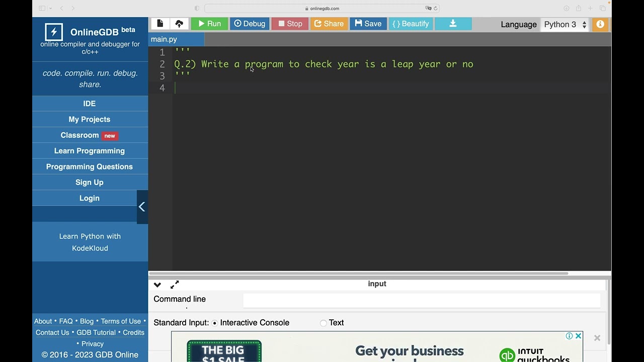Screen dimensions: 644x362
Task: Open a new browser tab with the plus icon
Action: 591,9
